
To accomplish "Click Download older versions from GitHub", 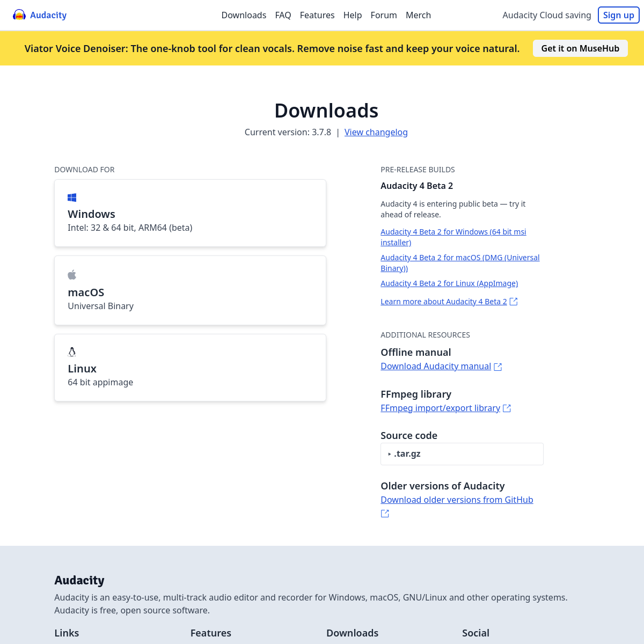I will (457, 500).
